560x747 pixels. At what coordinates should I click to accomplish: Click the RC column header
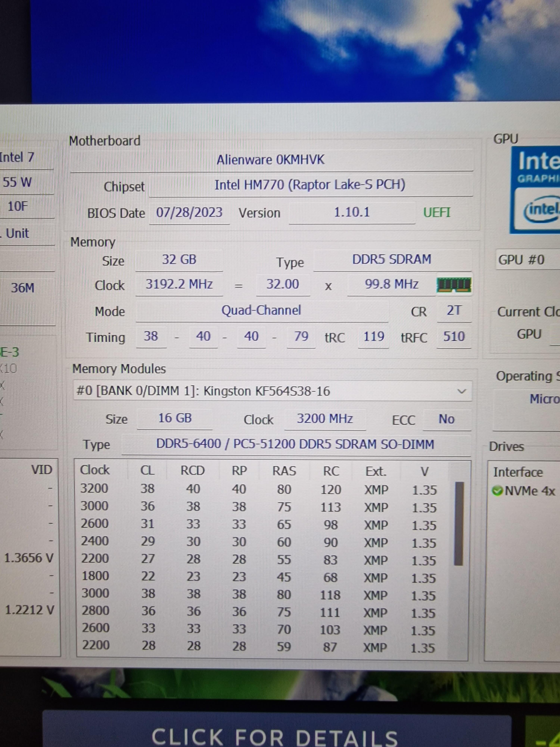coord(331,471)
